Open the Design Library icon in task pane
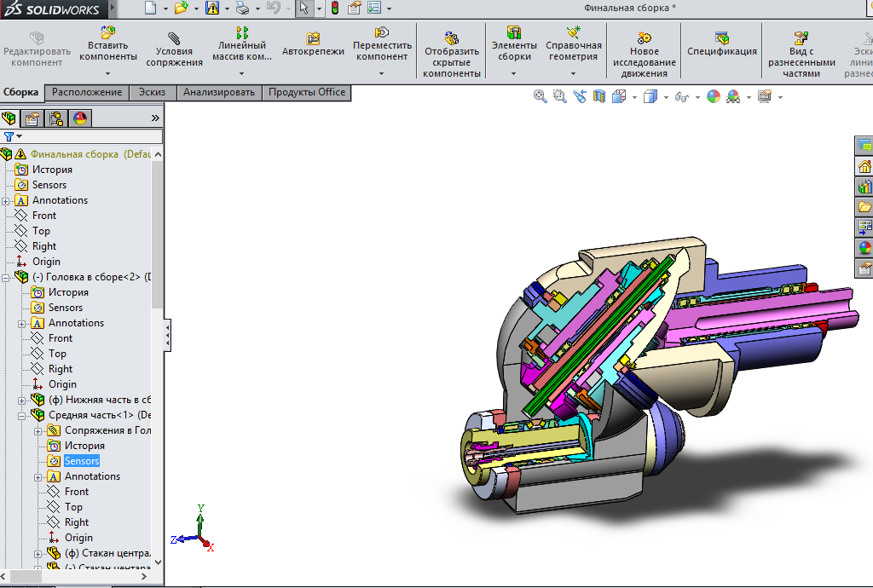Viewport: 873px width, 588px height. [864, 187]
